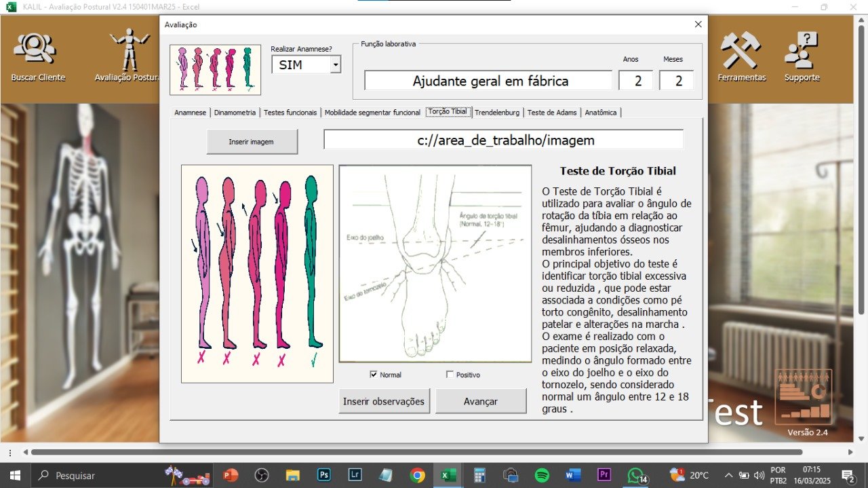Open the Dinamometria tab
868x488 pixels.
click(x=235, y=113)
